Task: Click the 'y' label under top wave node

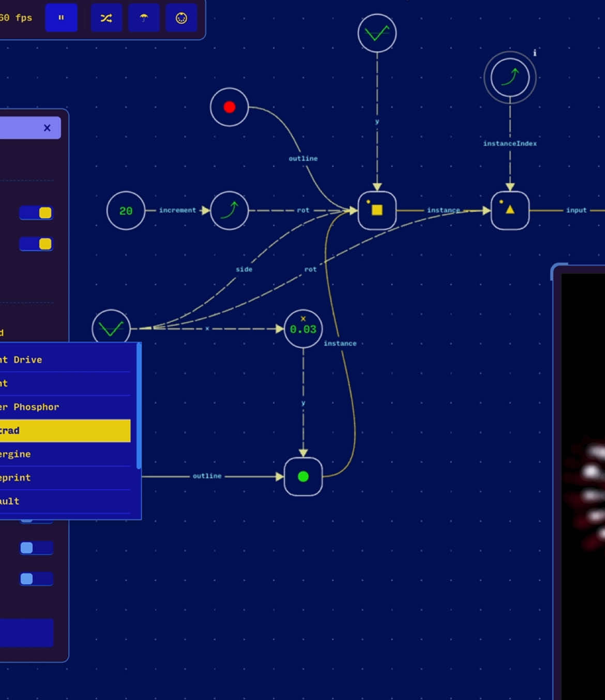Action: tap(377, 122)
